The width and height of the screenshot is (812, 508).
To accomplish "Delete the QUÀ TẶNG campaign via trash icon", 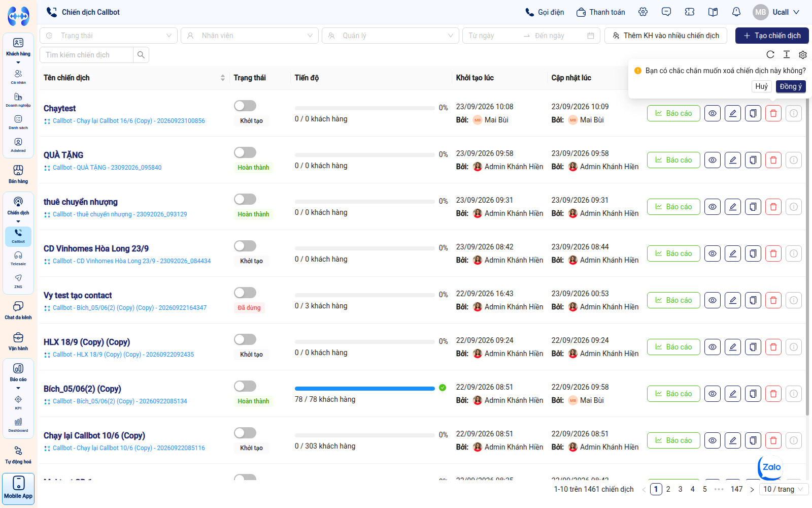I will [773, 160].
